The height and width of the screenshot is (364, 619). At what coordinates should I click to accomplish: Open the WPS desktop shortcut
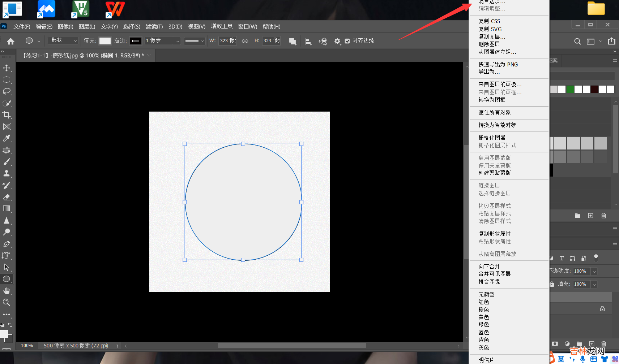coord(115,9)
